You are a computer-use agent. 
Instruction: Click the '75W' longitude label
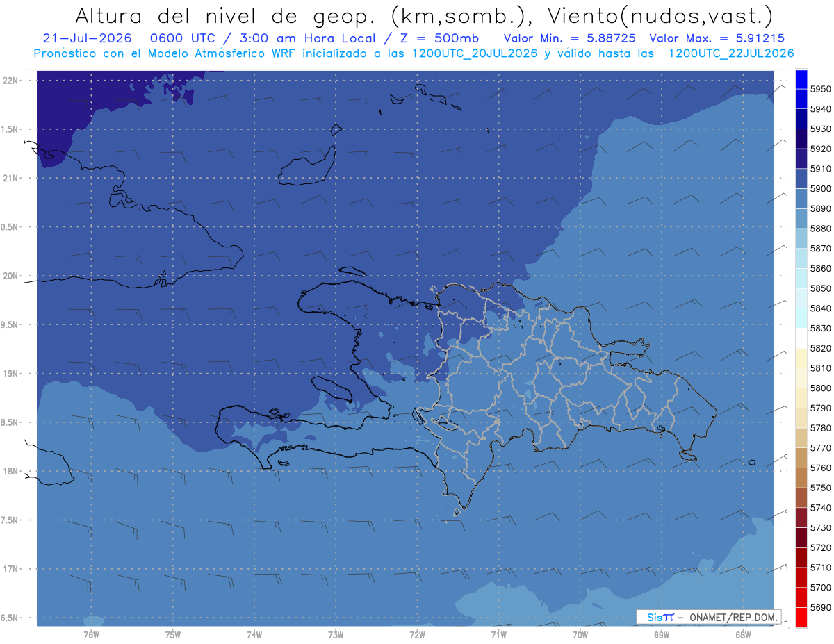point(172,635)
